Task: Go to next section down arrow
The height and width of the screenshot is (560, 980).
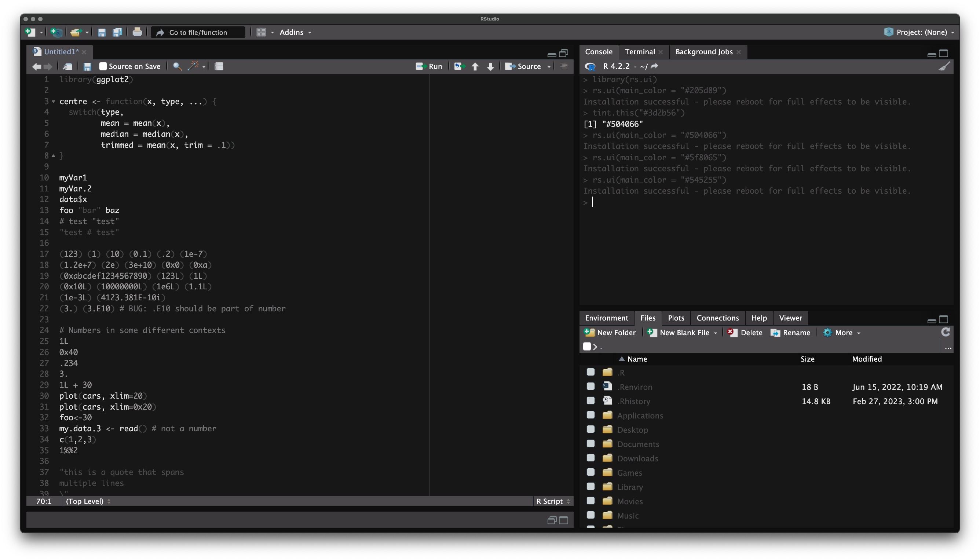Action: pyautogui.click(x=490, y=66)
